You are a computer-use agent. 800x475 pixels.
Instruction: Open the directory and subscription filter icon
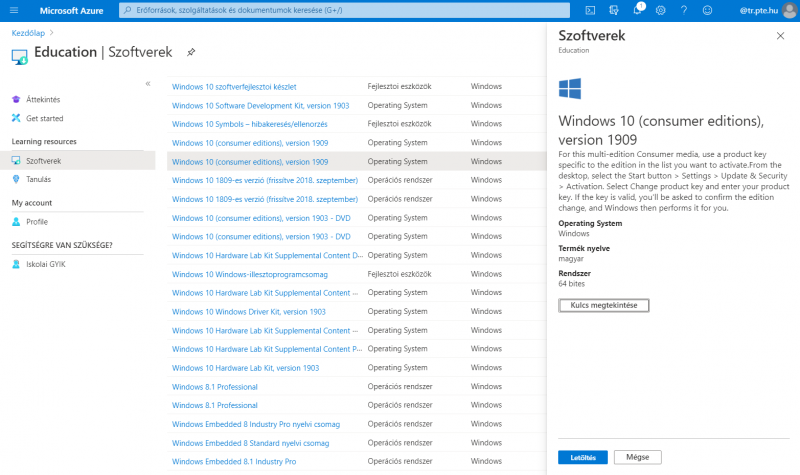[614, 10]
